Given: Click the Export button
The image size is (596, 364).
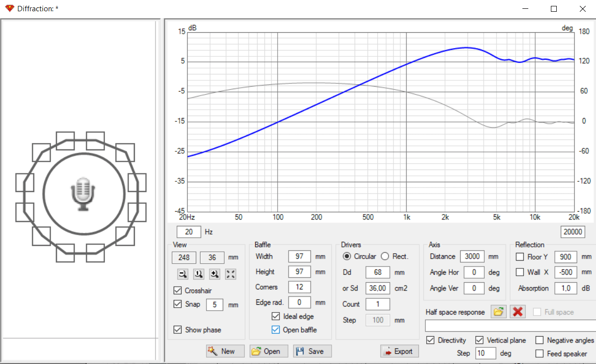Looking at the screenshot, I should coord(399,351).
